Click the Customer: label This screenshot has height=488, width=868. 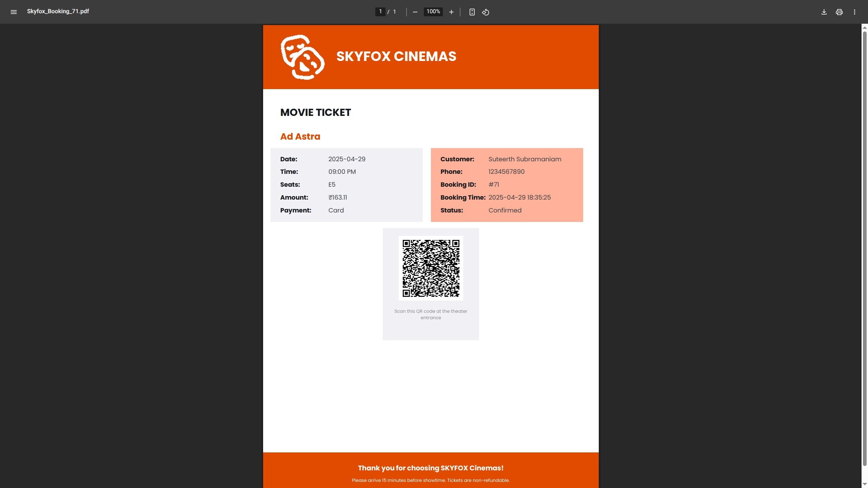coord(457,159)
